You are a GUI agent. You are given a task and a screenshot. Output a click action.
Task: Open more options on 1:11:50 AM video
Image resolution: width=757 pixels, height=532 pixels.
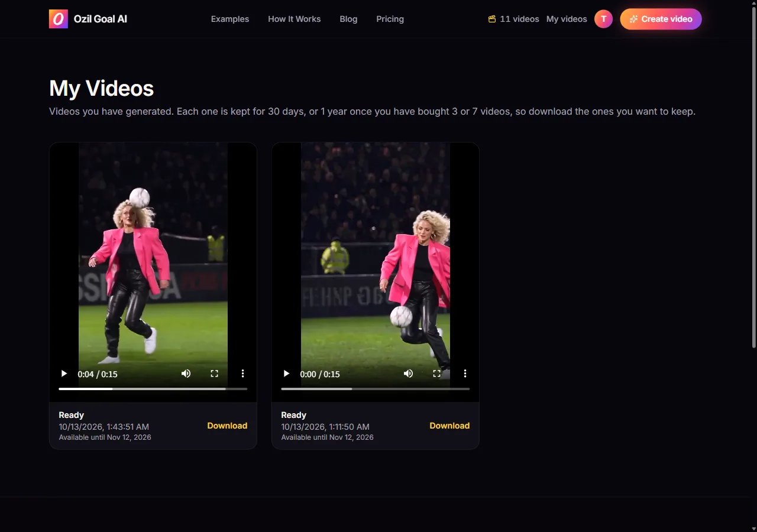click(465, 374)
